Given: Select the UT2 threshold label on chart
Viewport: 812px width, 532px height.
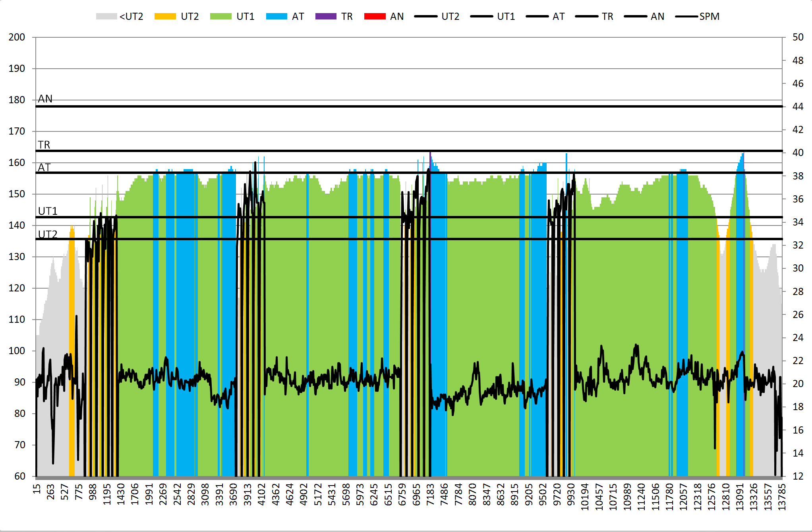Looking at the screenshot, I should [48, 234].
